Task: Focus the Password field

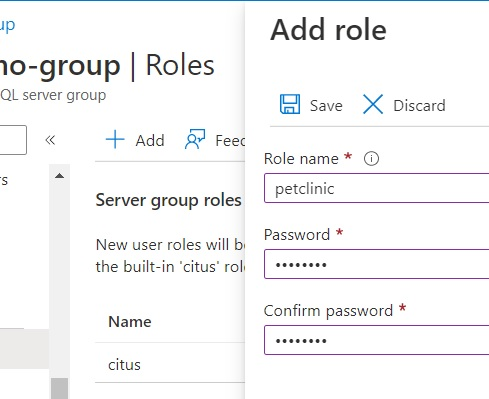Action: point(377,264)
